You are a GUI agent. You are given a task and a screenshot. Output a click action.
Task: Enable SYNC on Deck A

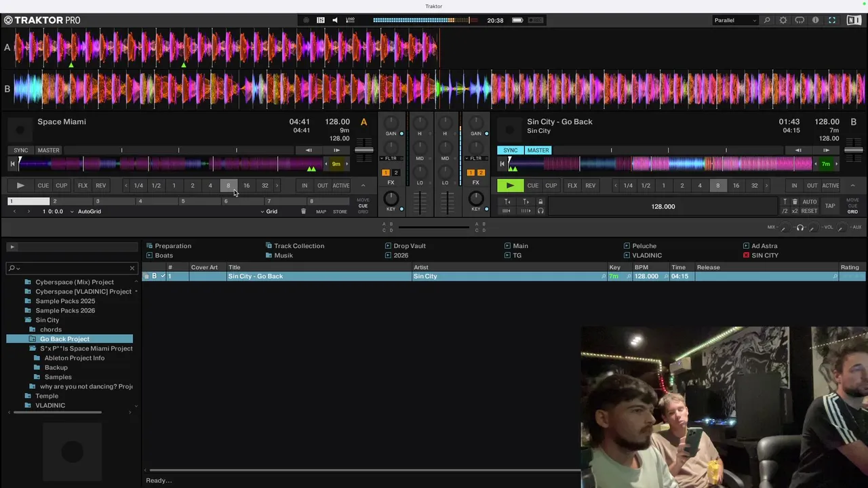[x=21, y=150]
